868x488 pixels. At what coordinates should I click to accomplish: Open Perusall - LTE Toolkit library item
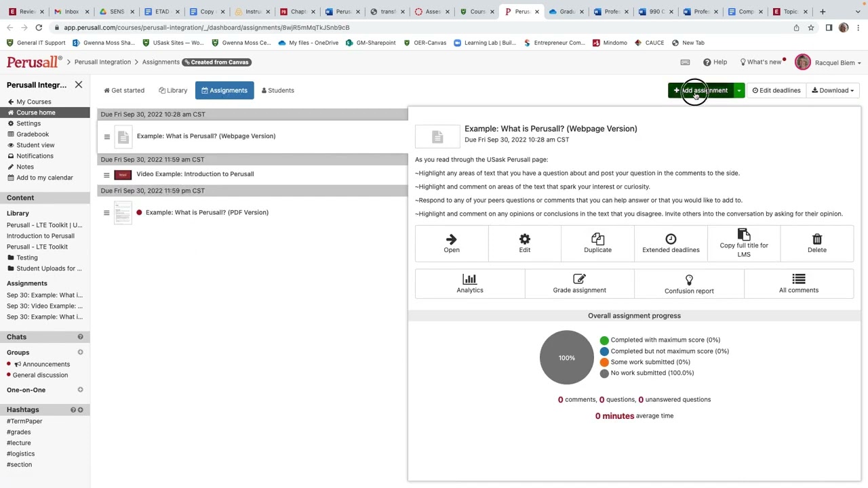(37, 247)
